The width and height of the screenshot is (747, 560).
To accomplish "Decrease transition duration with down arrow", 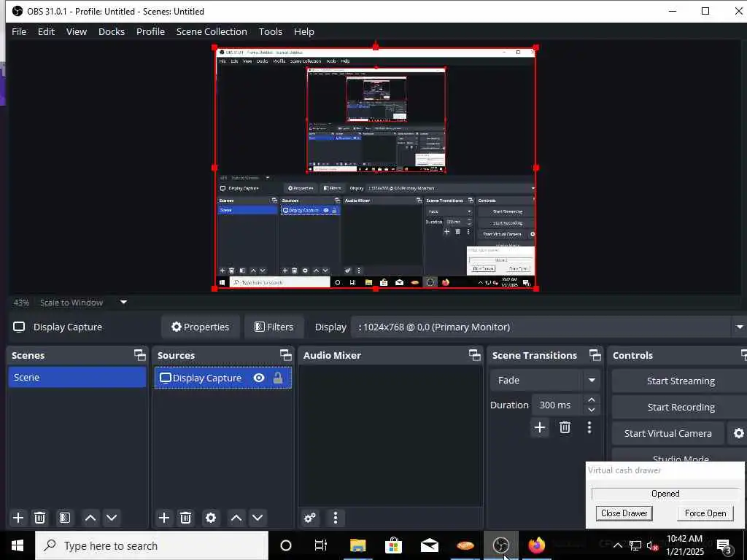I will [x=592, y=410].
